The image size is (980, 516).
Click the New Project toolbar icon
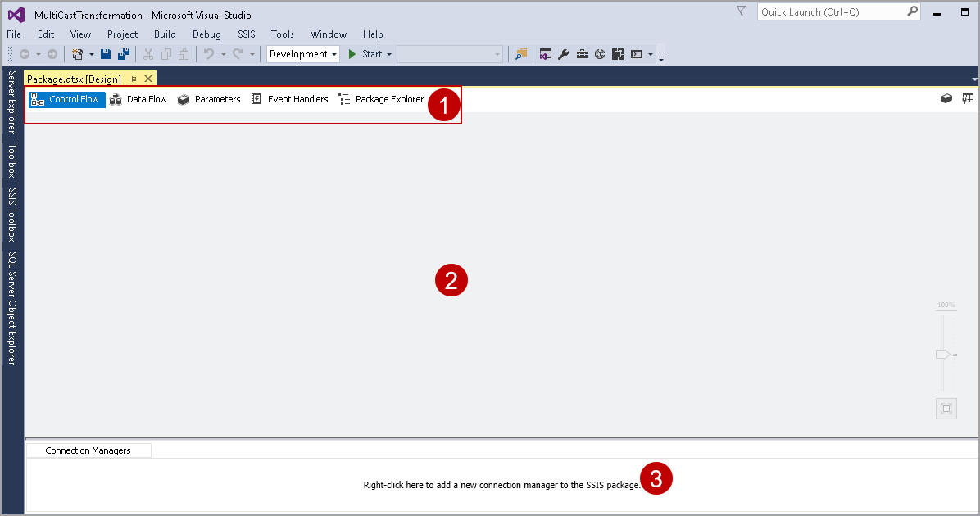78,54
